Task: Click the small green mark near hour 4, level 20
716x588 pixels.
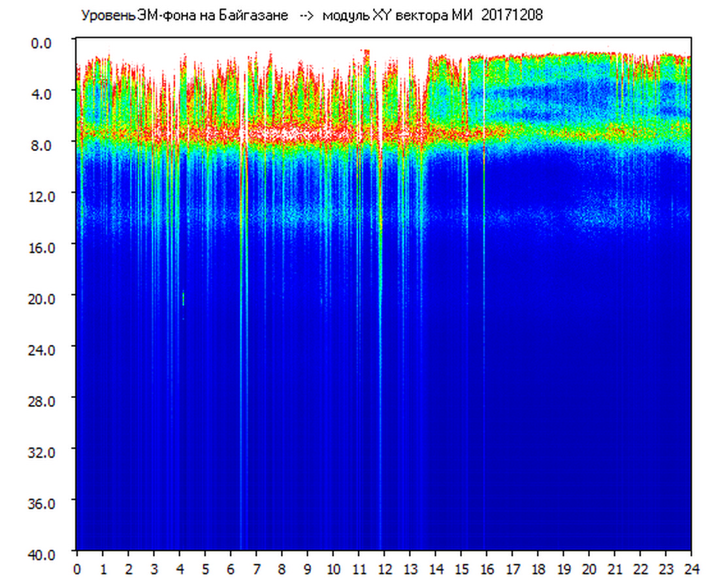Action: coord(184,299)
